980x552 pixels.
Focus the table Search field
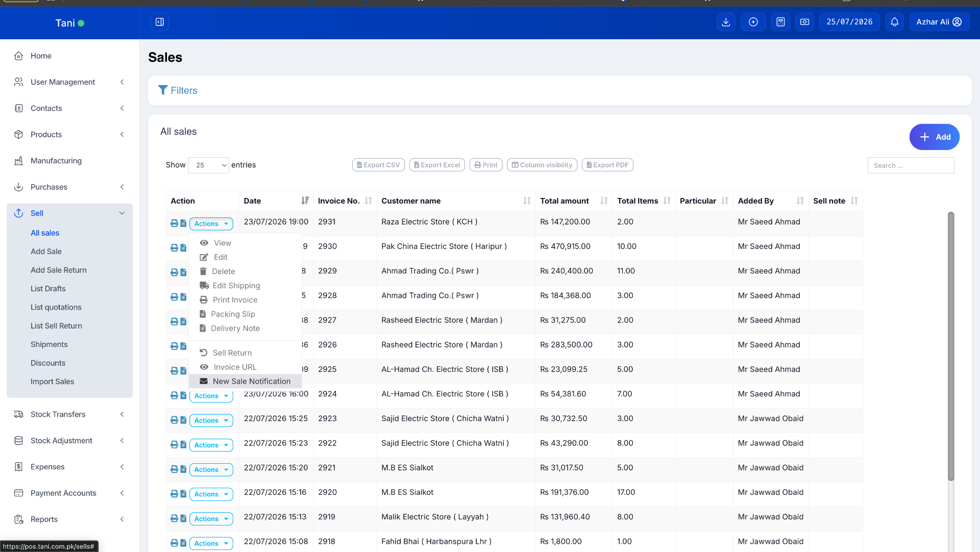[x=911, y=165]
